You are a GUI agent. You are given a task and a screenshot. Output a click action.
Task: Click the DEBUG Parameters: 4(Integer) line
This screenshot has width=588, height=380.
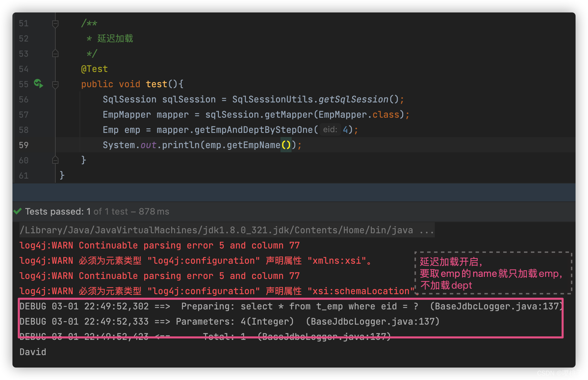(x=229, y=322)
